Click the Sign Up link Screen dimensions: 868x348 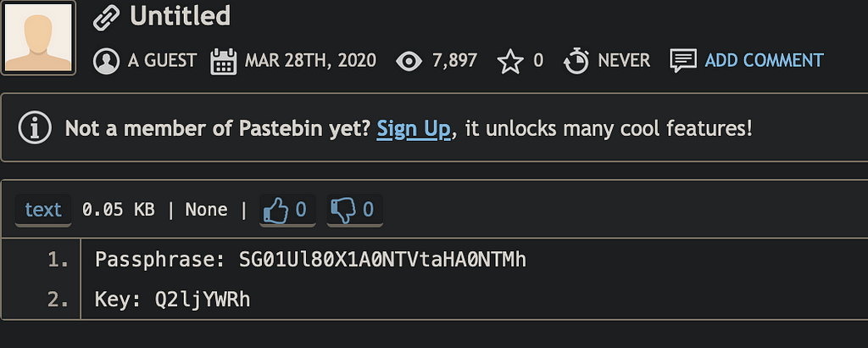point(414,128)
